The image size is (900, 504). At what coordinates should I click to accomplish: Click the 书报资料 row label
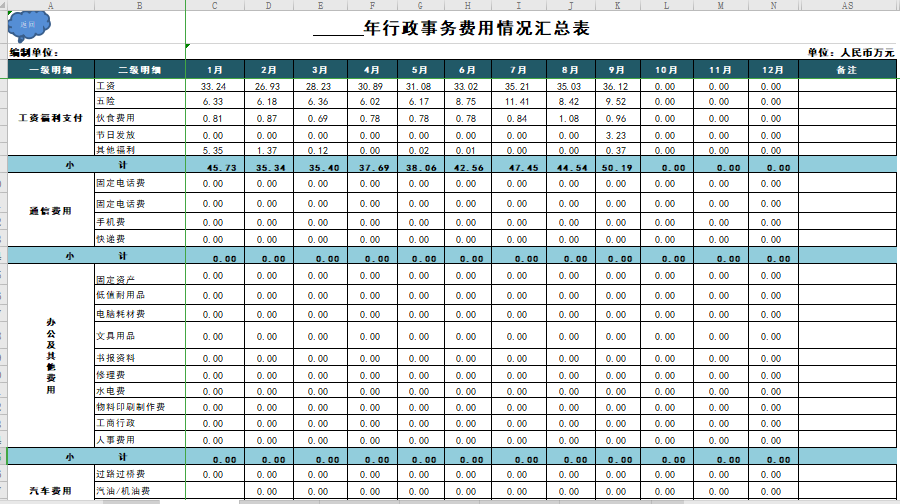[x=139, y=358]
